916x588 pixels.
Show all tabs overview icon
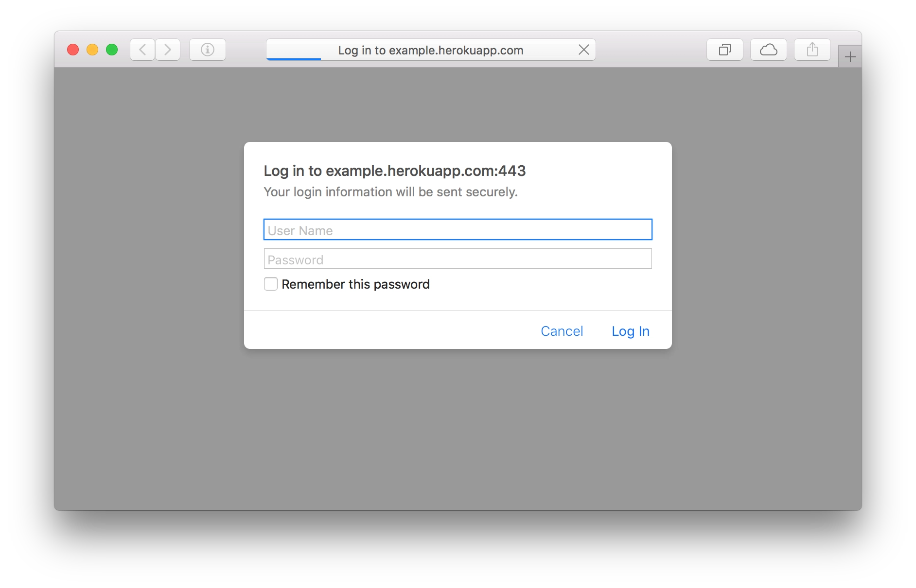tap(724, 50)
